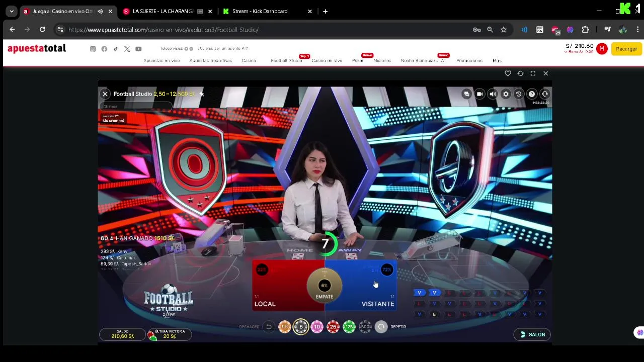Open the game help question mark icon

click(x=532, y=94)
